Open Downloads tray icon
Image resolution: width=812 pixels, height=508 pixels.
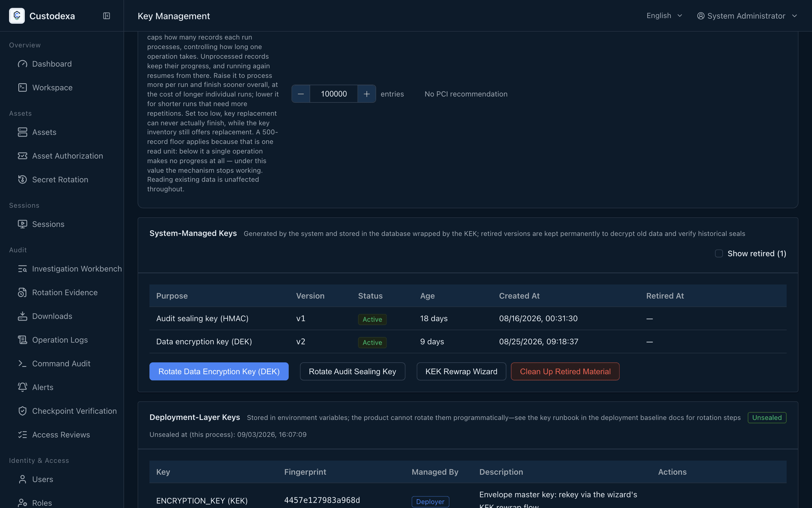point(22,316)
